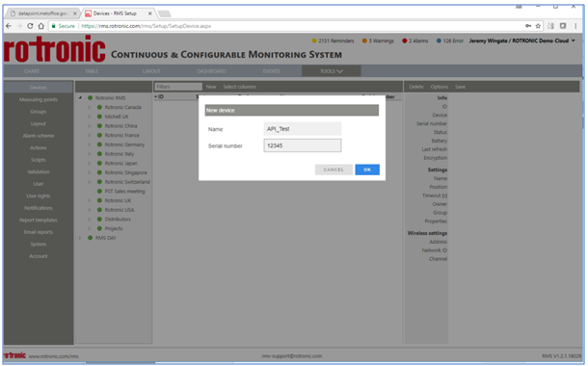Bookmark this page with the star icon
588x366 pixels.
538,26
